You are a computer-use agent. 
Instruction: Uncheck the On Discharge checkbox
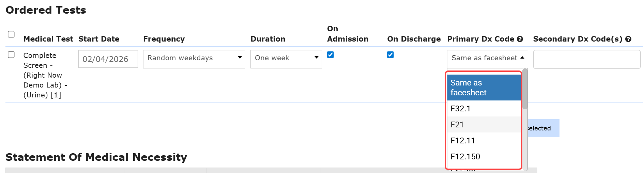tap(390, 55)
